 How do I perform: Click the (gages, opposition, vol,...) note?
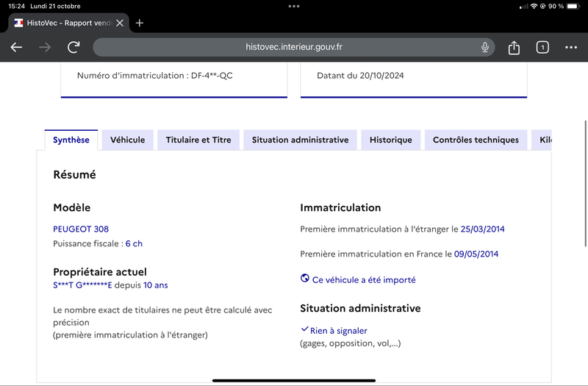351,343
